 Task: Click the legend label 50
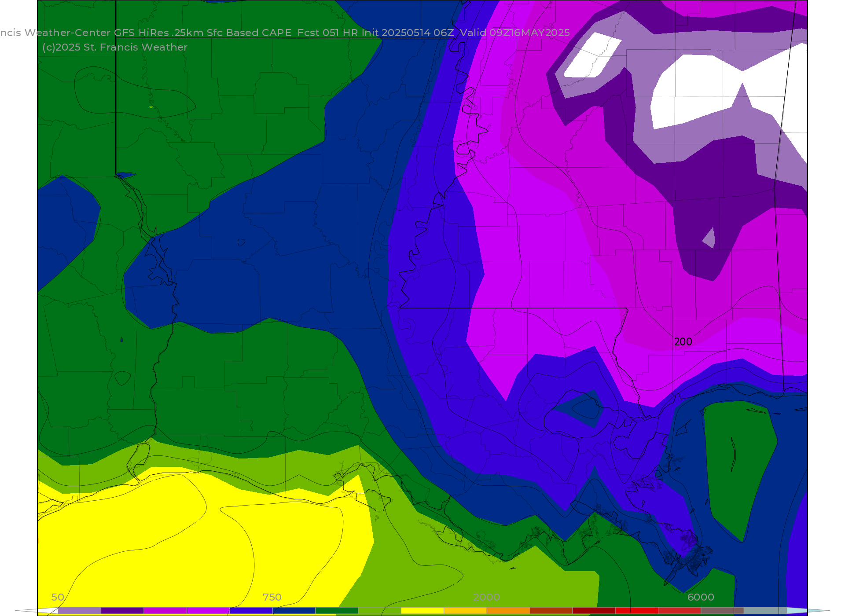pyautogui.click(x=58, y=597)
